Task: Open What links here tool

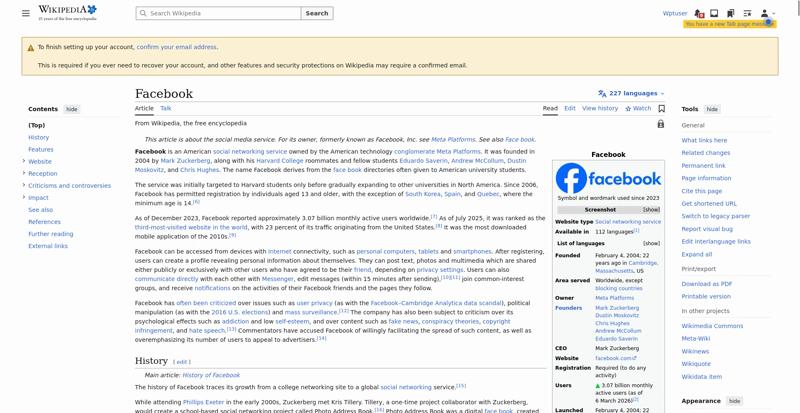Action: (704, 140)
